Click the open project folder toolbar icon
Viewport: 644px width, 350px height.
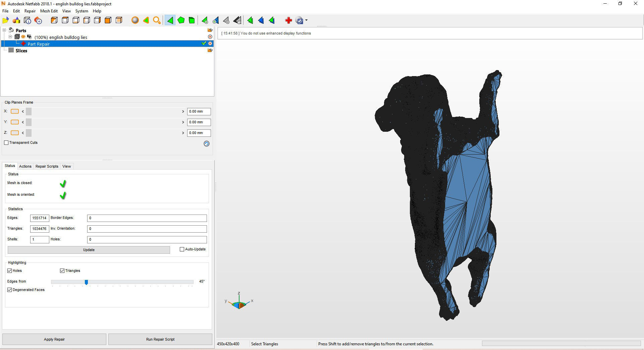[x=6, y=20]
